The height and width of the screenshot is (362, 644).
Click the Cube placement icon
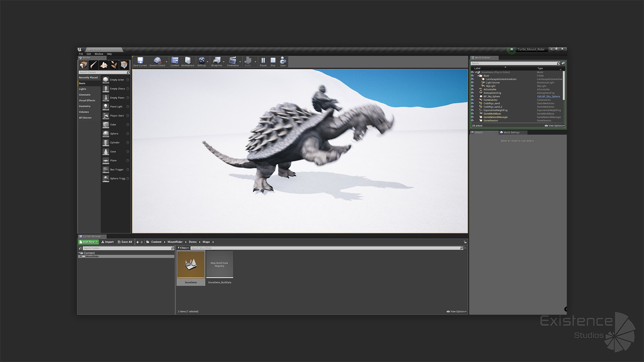tap(106, 125)
